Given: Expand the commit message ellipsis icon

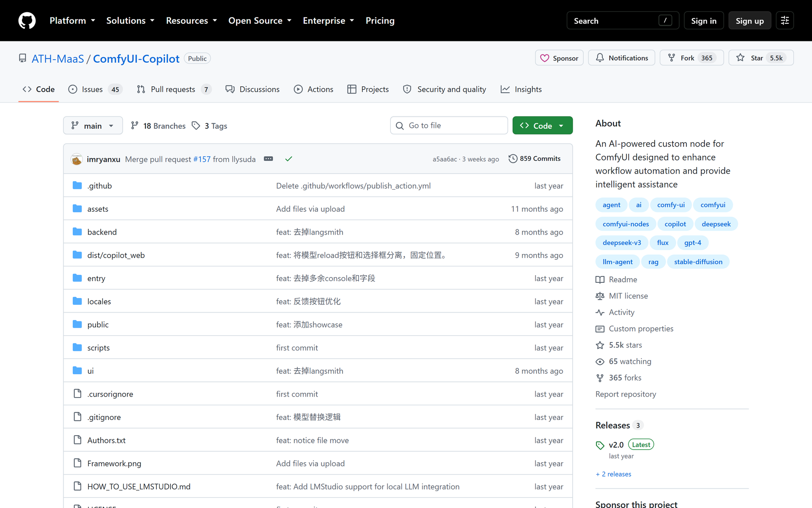Looking at the screenshot, I should pyautogui.click(x=269, y=159).
